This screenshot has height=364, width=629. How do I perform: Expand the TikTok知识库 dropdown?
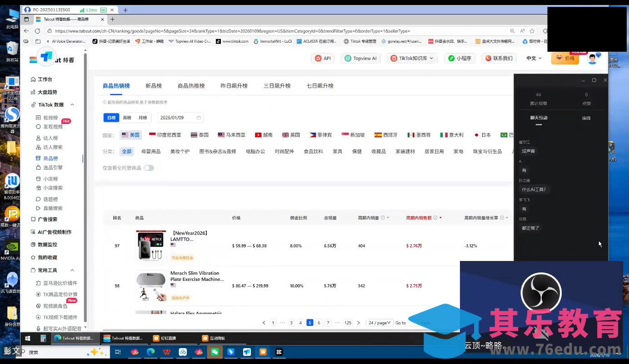412,58
